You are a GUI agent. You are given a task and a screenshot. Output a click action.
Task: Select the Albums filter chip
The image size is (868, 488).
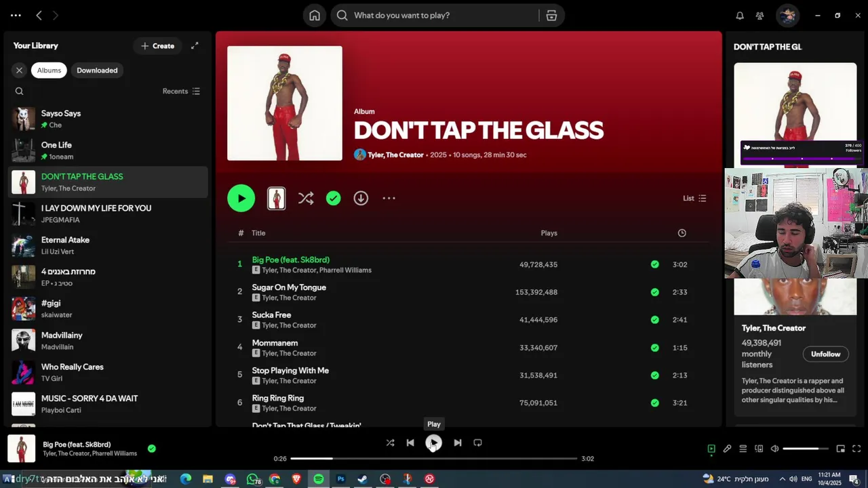point(49,70)
